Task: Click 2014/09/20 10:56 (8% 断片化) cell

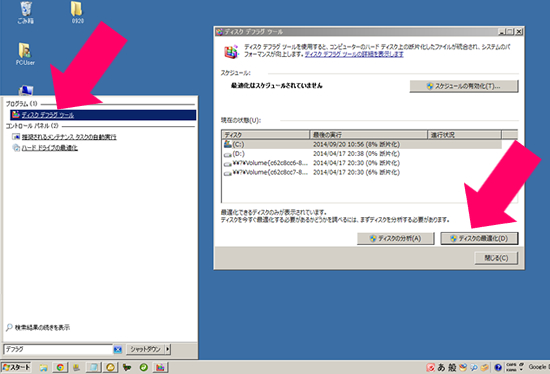Action: [x=356, y=144]
